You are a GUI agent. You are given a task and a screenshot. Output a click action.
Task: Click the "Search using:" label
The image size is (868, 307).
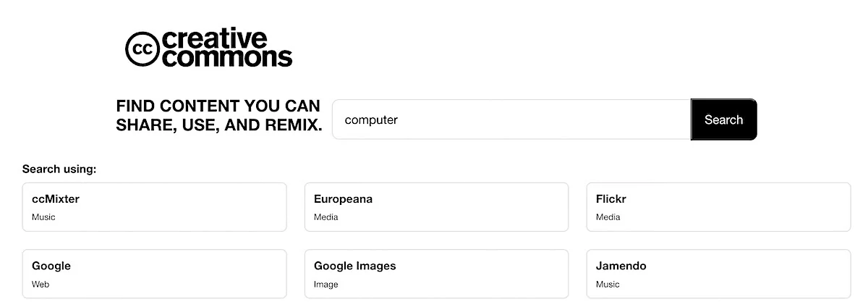pos(59,169)
